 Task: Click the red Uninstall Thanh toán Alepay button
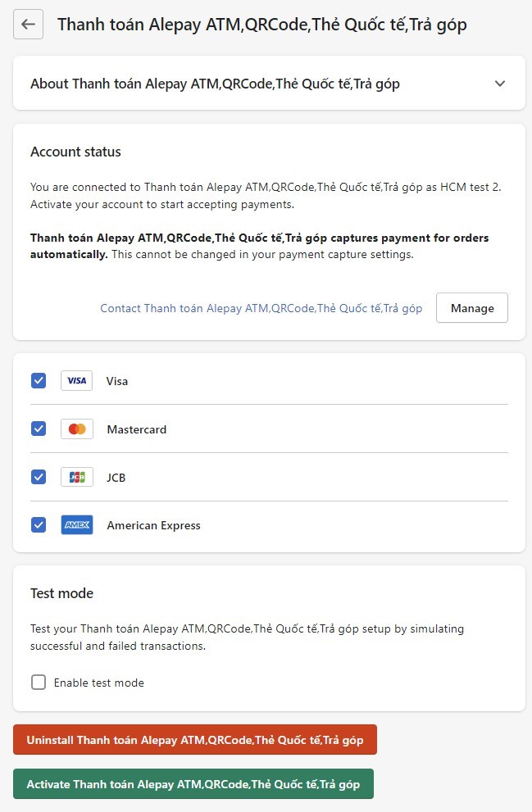(x=195, y=740)
